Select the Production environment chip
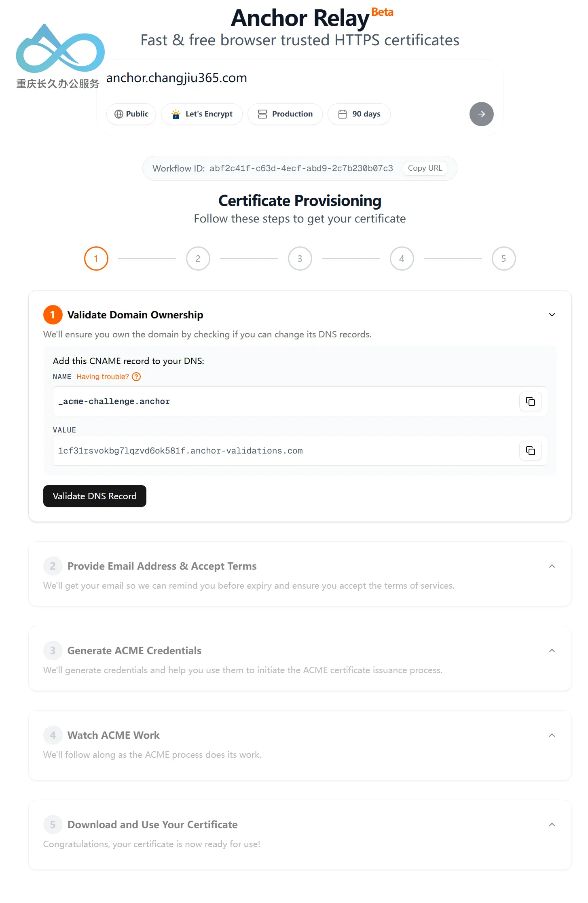 tap(285, 114)
